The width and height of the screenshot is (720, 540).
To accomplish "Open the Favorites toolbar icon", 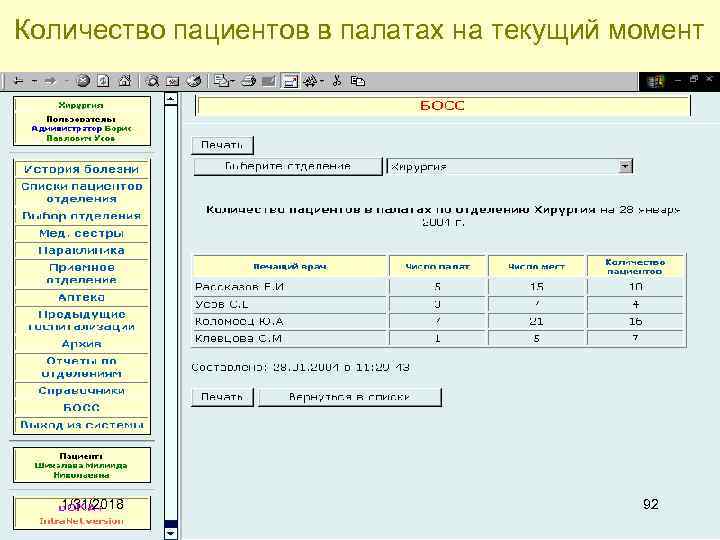I will [173, 81].
